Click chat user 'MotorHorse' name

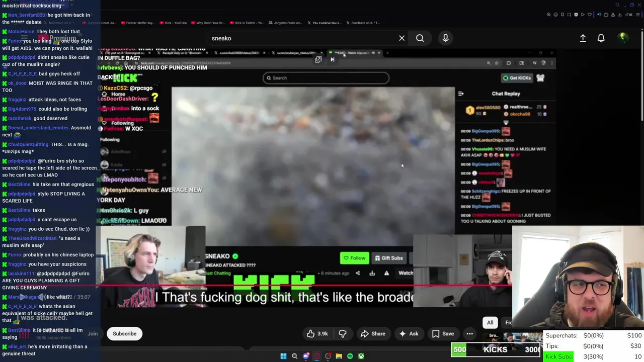(x=21, y=32)
